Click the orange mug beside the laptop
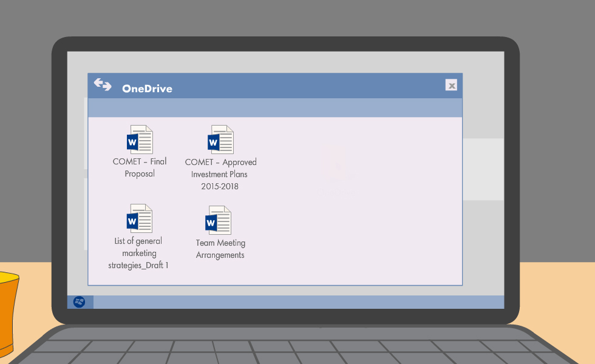The height and width of the screenshot is (364, 595). click(6, 315)
